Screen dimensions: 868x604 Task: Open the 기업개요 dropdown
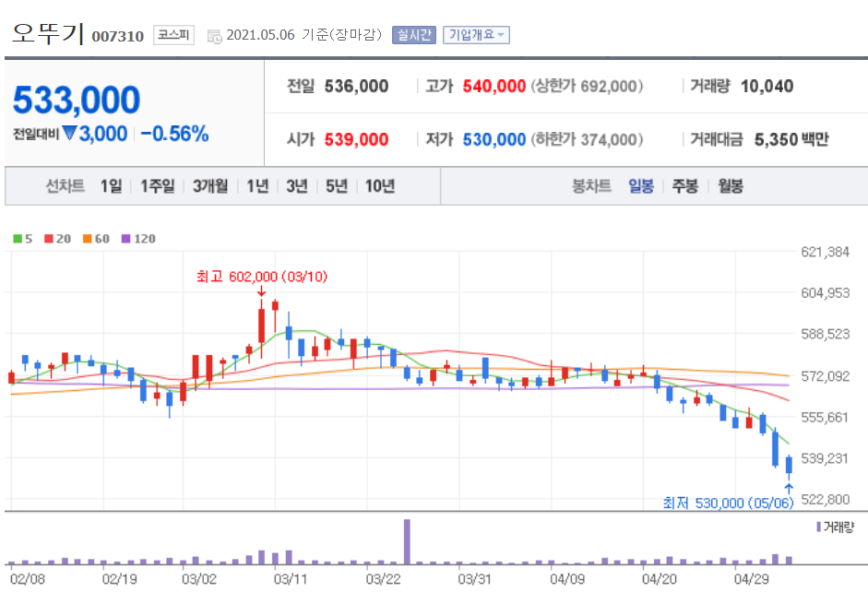pyautogui.click(x=476, y=35)
